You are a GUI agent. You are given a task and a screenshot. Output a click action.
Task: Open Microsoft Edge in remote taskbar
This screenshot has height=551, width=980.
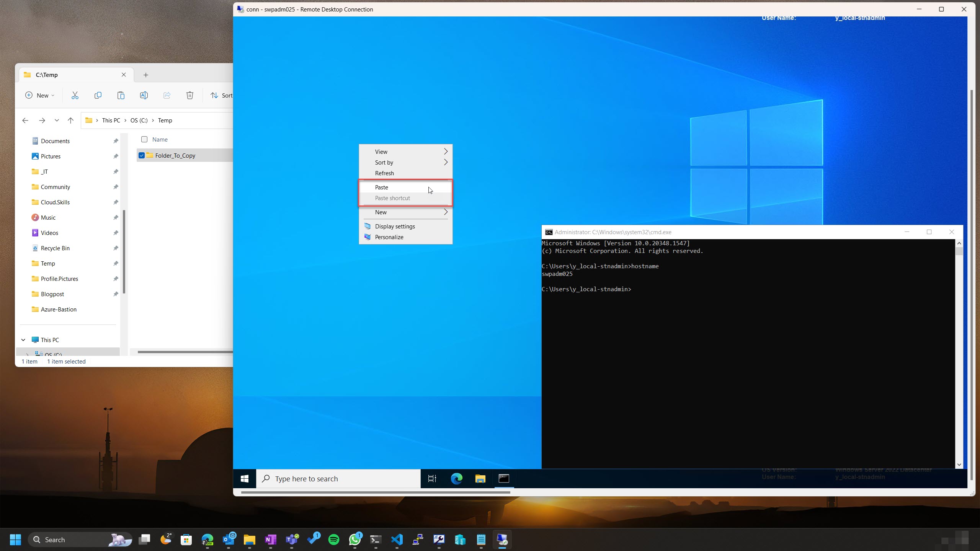(x=456, y=478)
